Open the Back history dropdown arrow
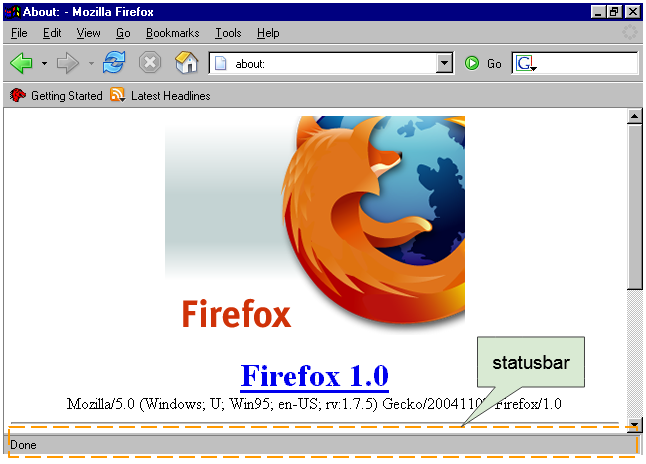Viewport: 646px width, 464px height. click(x=44, y=63)
